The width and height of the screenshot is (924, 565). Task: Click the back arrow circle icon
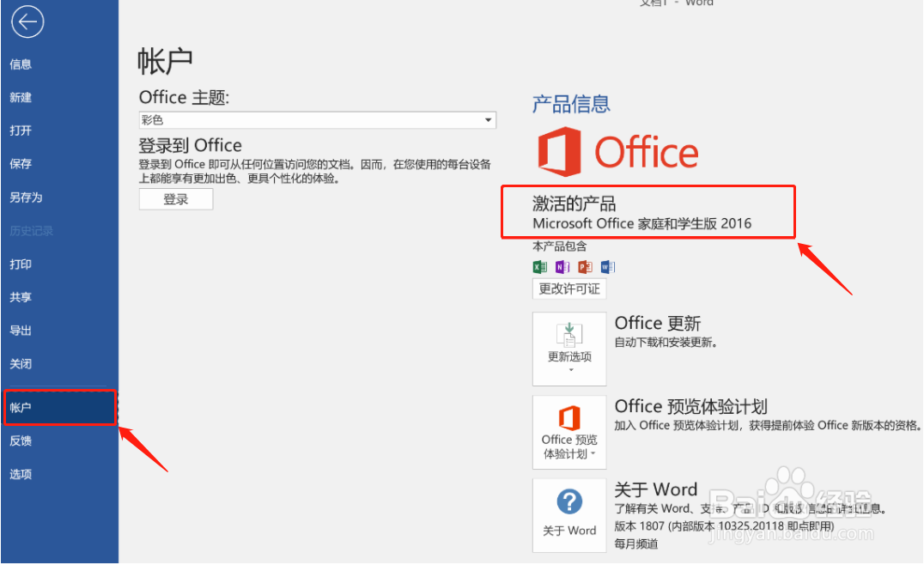click(27, 21)
